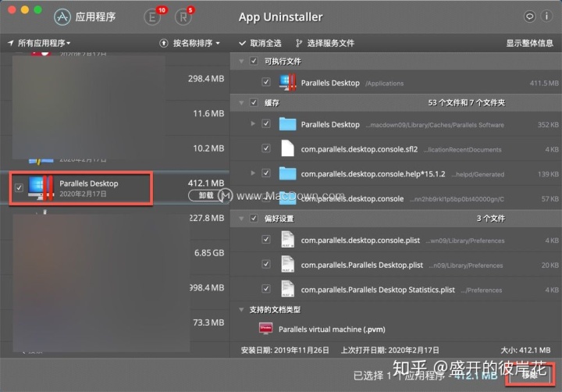Click the Parallels Desktop executable icon

[x=287, y=83]
